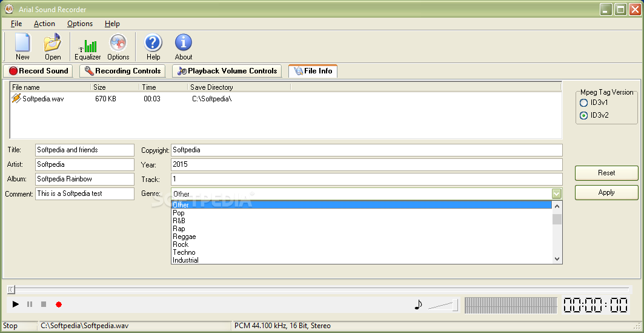Select the File Info tab

313,71
